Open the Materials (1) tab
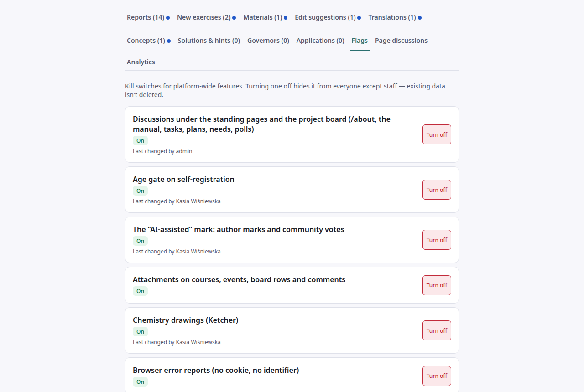584x392 pixels. pyautogui.click(x=265, y=17)
